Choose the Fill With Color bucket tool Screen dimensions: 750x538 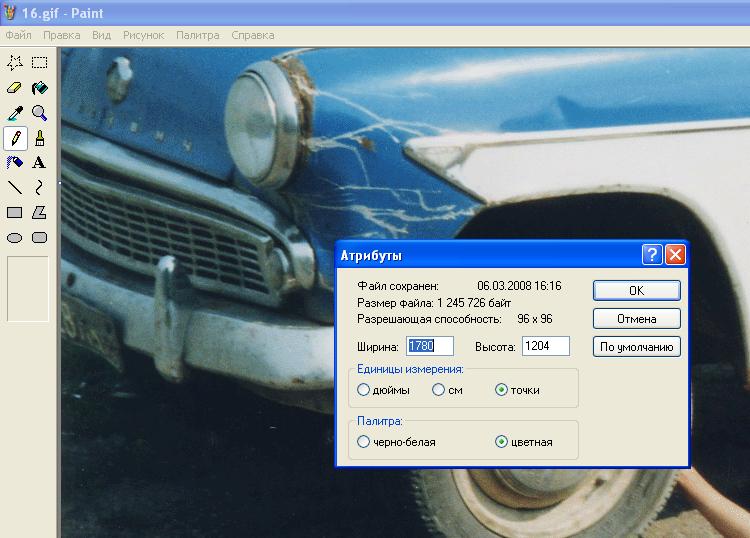tap(39, 88)
